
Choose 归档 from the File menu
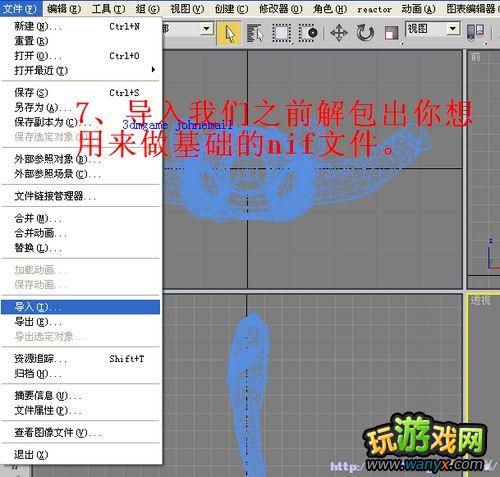(x=81, y=373)
